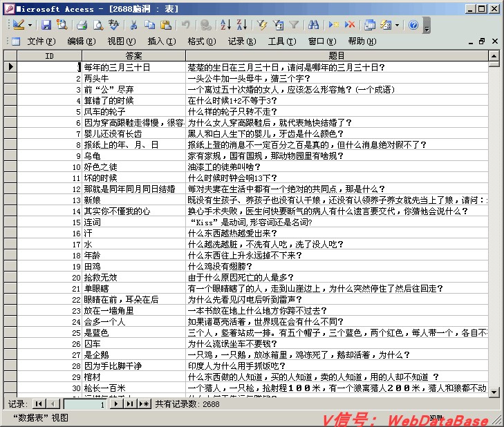Select the ID column header
This screenshot has height=427, width=504.
point(50,56)
